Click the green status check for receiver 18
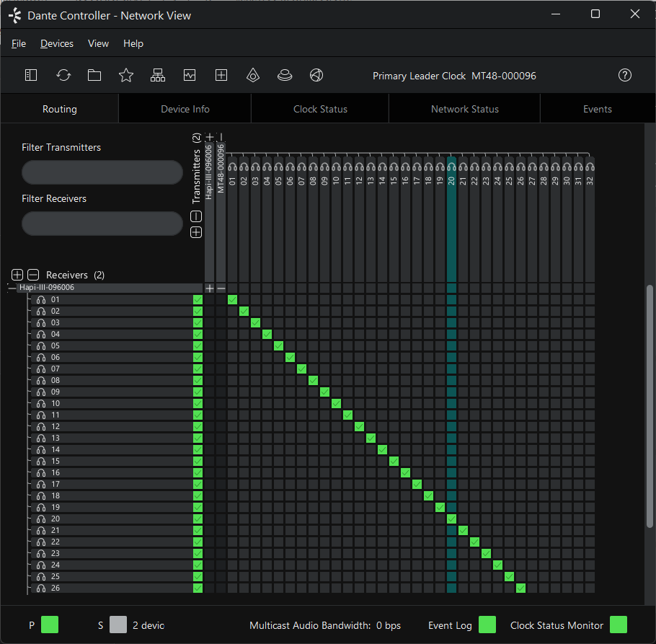 (x=198, y=496)
